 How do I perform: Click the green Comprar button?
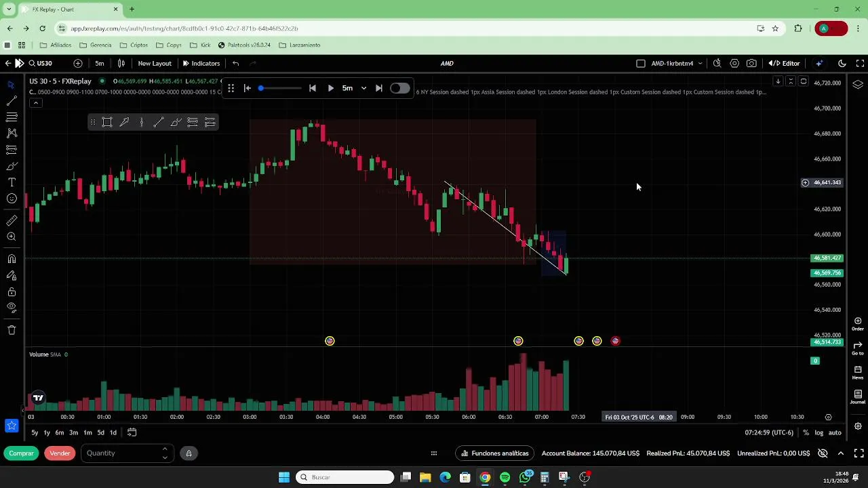click(x=21, y=453)
